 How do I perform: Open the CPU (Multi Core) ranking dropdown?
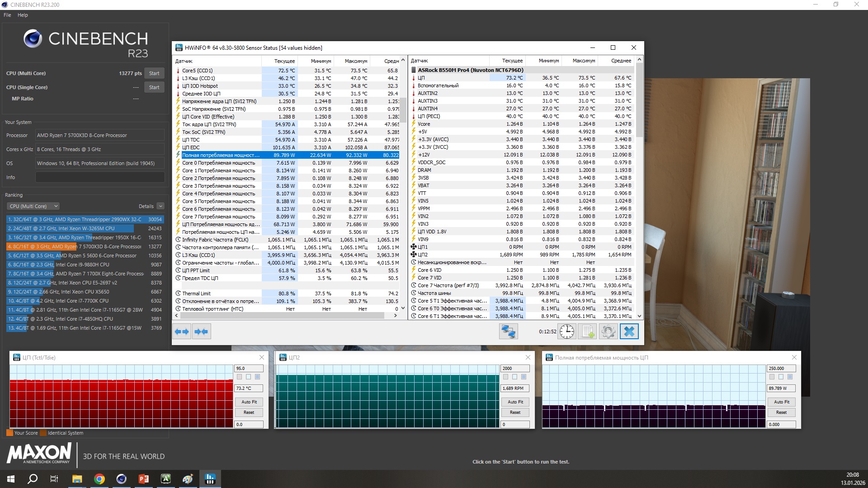point(33,206)
